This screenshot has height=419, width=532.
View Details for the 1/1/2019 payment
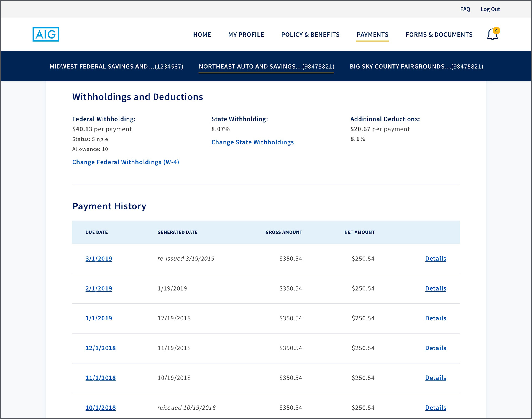coord(436,318)
